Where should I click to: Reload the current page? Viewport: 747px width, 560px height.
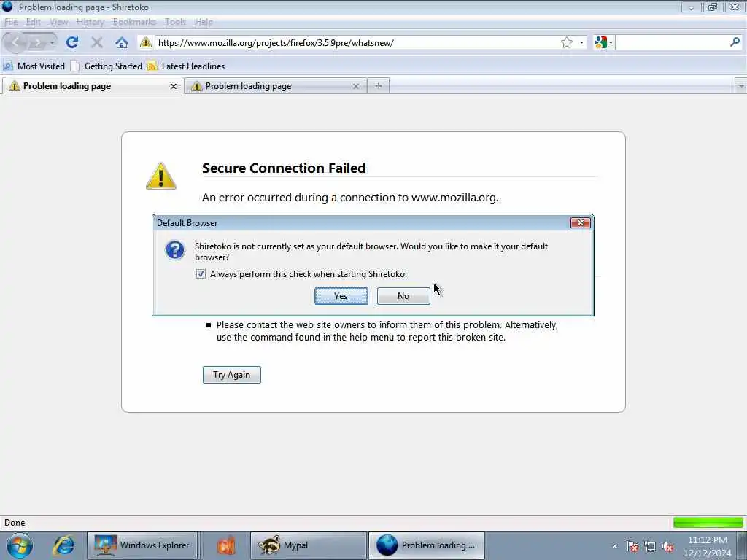point(72,43)
